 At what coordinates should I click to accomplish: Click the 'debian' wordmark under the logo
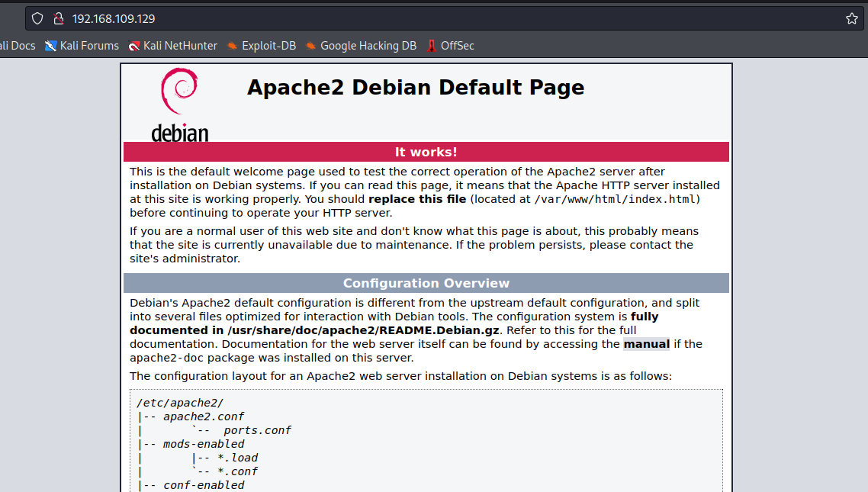(180, 133)
